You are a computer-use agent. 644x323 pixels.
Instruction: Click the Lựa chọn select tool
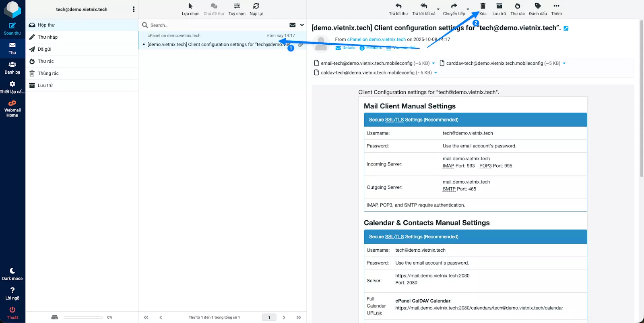190,9
